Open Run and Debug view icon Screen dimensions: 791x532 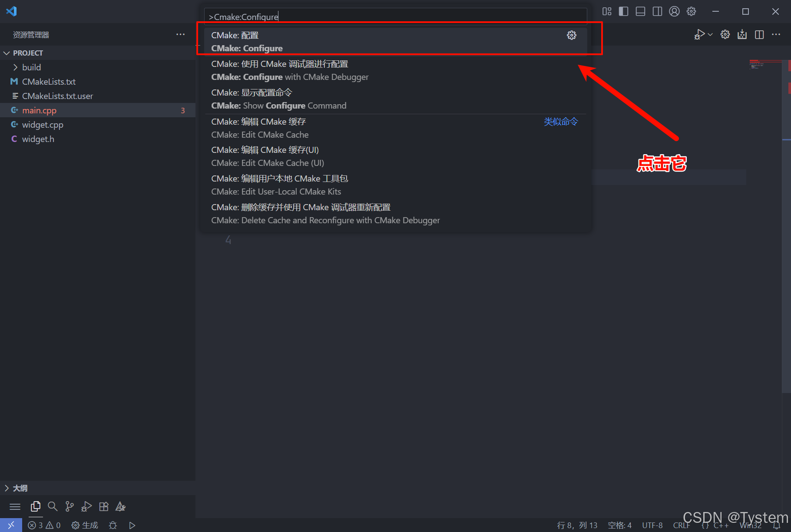click(86, 506)
